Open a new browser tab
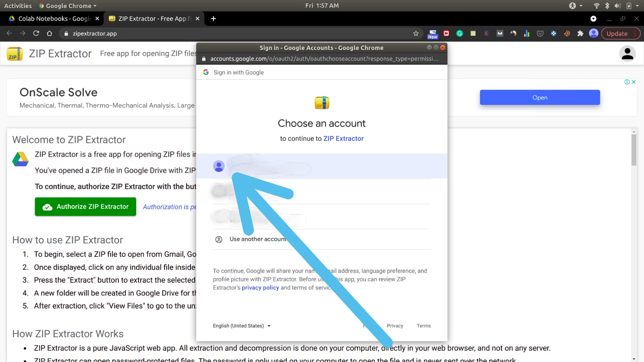The height and width of the screenshot is (362, 644). [213, 19]
